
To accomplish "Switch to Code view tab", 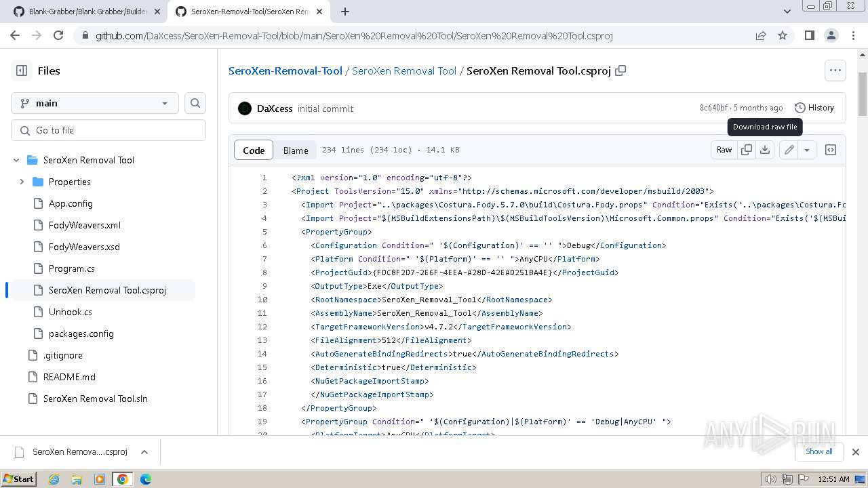I will point(254,150).
